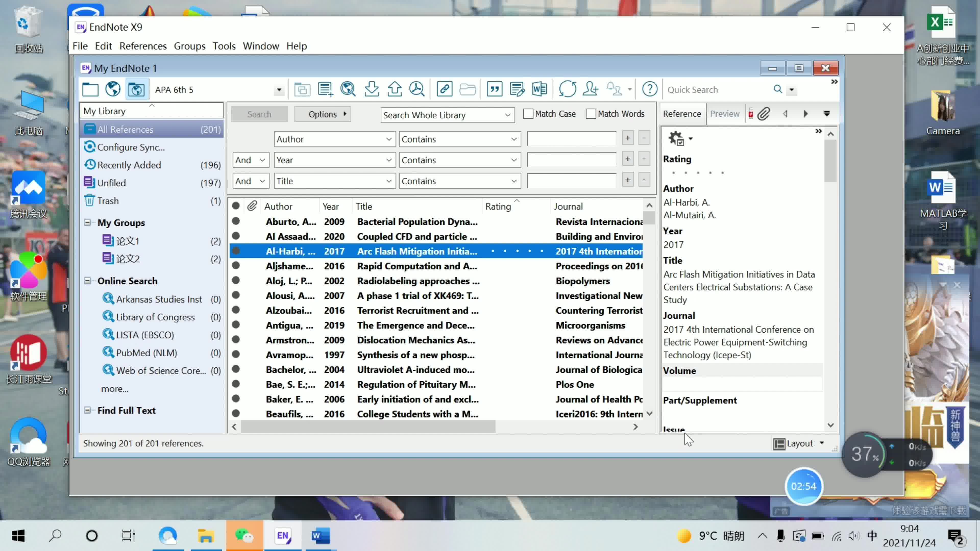Image resolution: width=980 pixels, height=551 pixels.
Task: Enable the Match Case checkbox
Action: 528,114
